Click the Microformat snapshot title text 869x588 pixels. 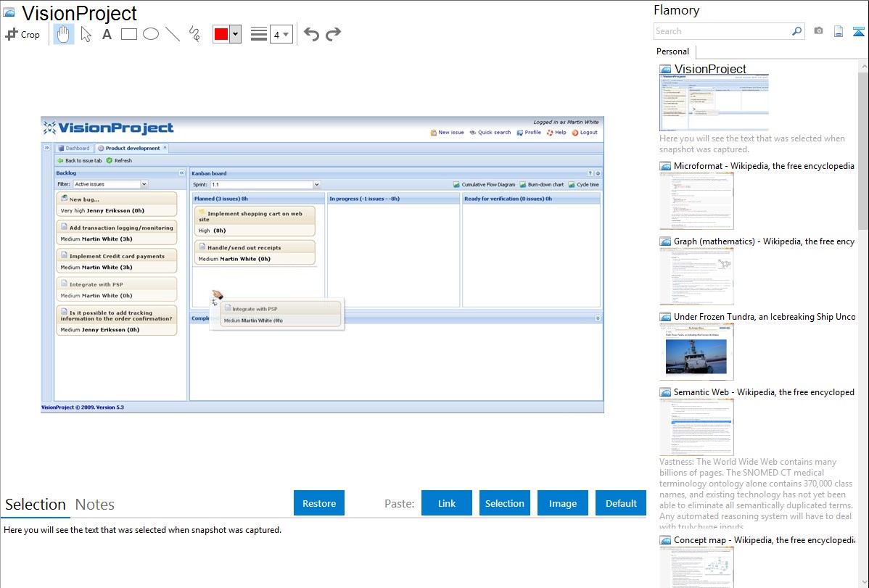764,166
